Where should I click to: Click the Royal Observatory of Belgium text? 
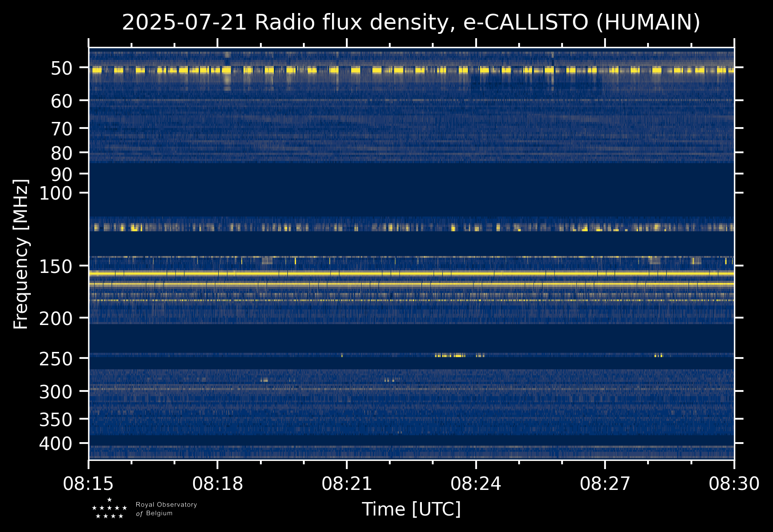[x=166, y=509]
